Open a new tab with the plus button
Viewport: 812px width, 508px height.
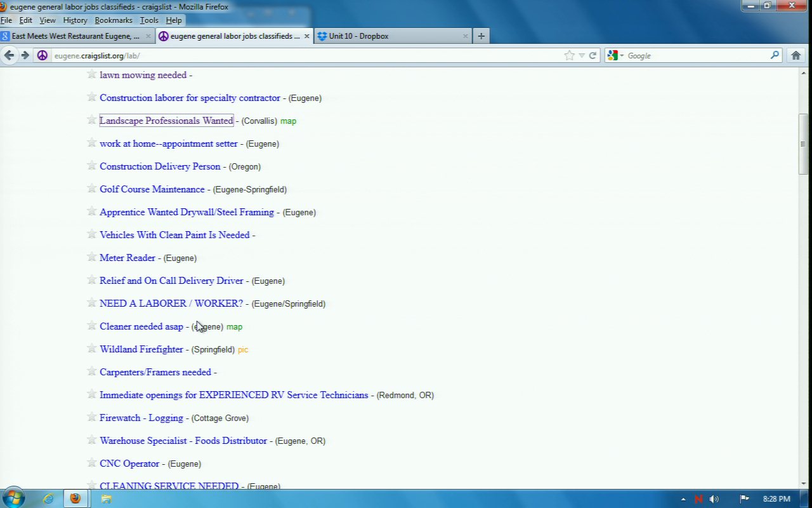click(x=481, y=36)
